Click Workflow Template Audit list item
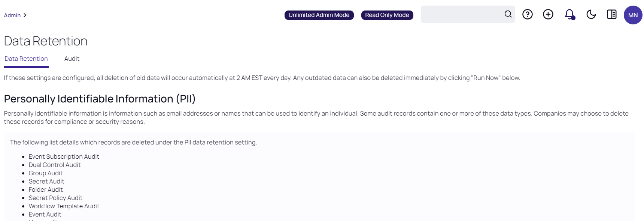This screenshot has height=221, width=644. (x=64, y=206)
